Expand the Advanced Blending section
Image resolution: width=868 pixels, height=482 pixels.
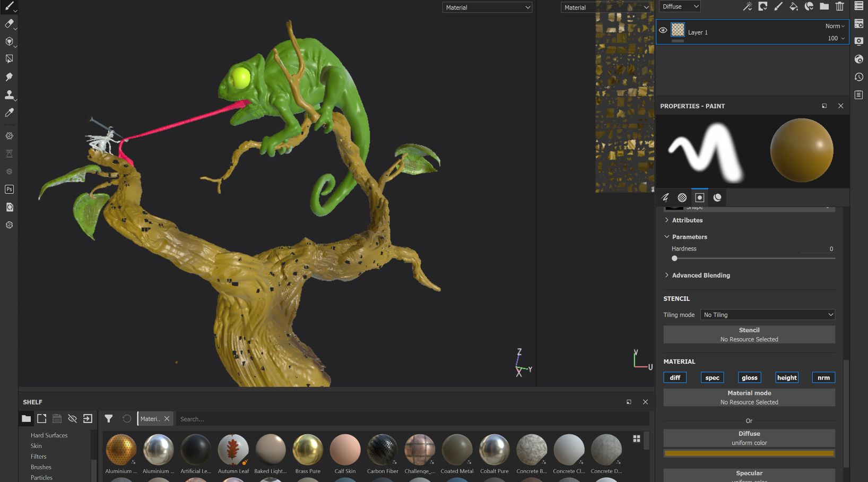click(x=700, y=275)
